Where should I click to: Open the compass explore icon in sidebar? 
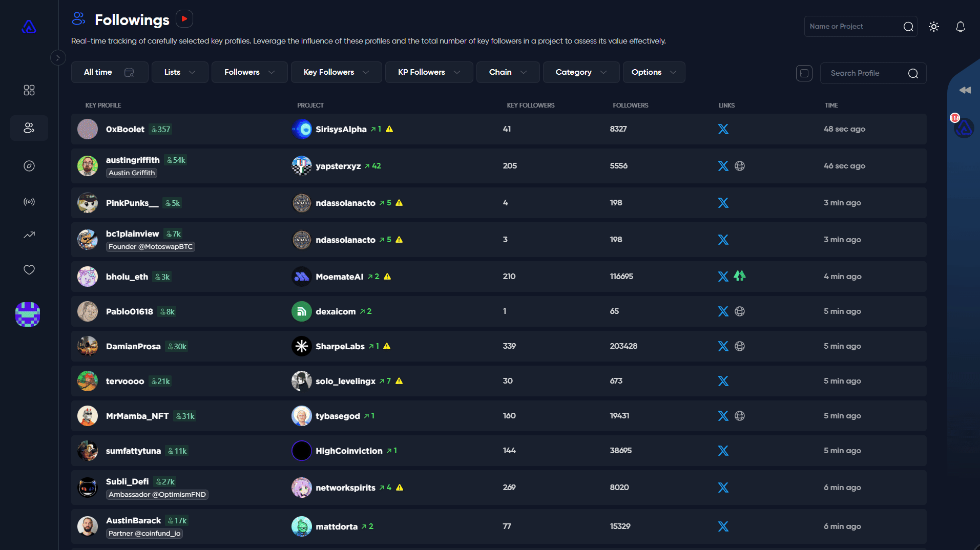29,166
